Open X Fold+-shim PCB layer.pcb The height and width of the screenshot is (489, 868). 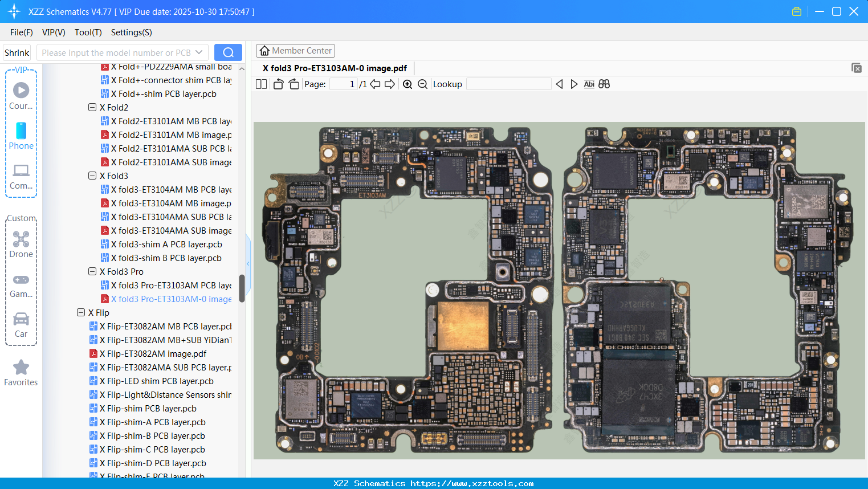(159, 93)
